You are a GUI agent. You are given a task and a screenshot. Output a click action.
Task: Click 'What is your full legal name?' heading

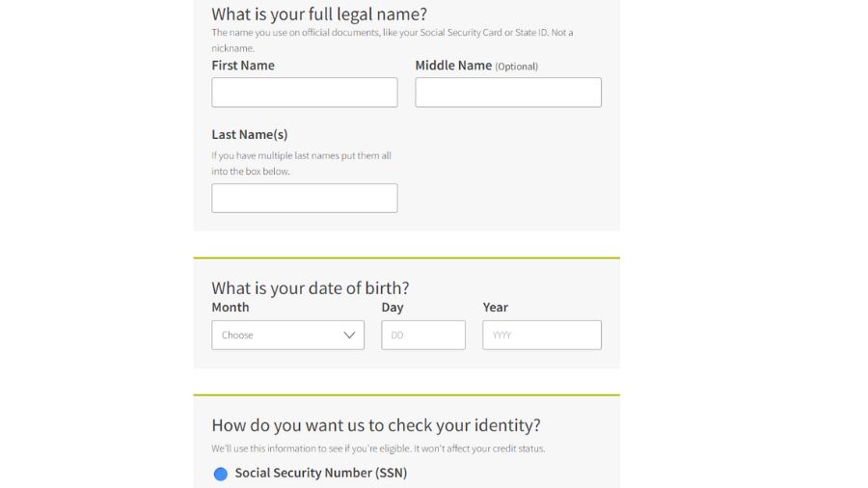point(319,14)
